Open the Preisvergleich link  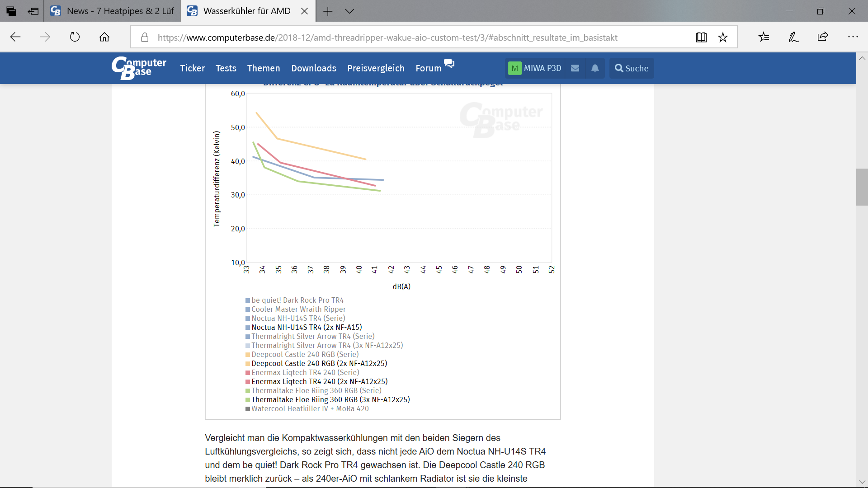coord(376,68)
